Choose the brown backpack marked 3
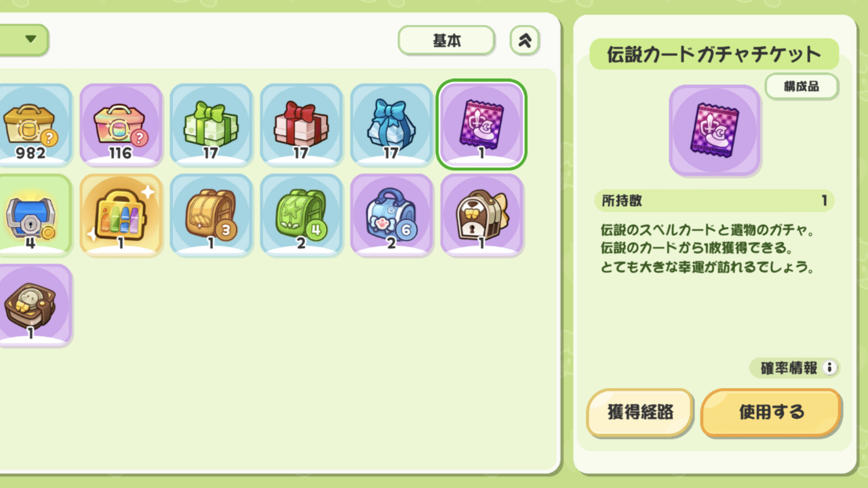This screenshot has width=868, height=488. pyautogui.click(x=211, y=215)
